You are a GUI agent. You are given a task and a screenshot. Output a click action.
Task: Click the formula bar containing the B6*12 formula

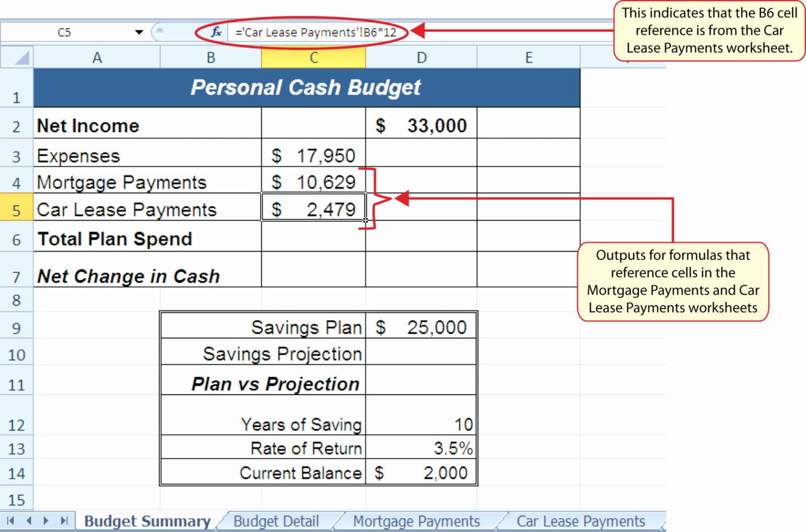click(x=318, y=32)
